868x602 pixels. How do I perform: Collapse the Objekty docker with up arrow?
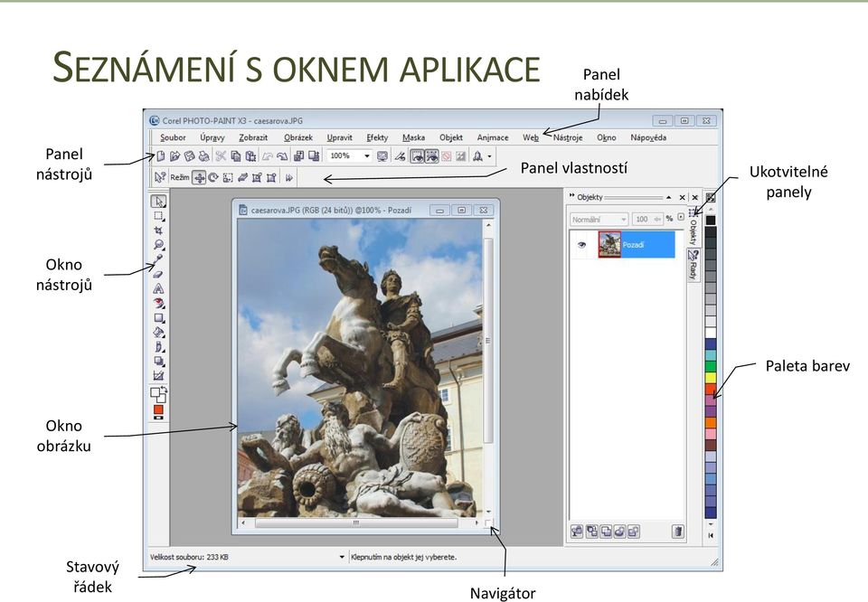tap(669, 197)
